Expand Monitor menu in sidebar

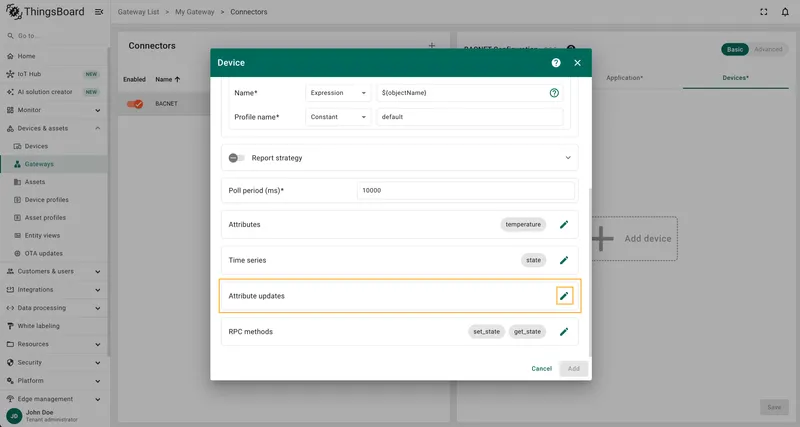tap(97, 110)
